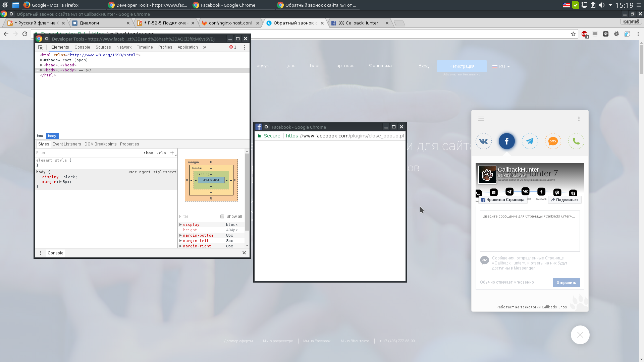
Task: Close the DevTools console drawer
Action: 244,253
